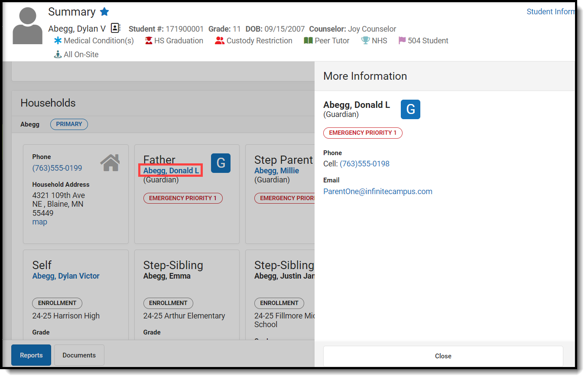
Task: Open Student Information link at top right
Action: click(550, 12)
